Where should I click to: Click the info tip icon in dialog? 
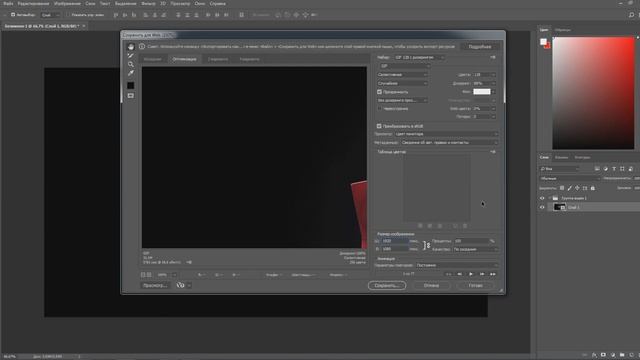[142, 47]
